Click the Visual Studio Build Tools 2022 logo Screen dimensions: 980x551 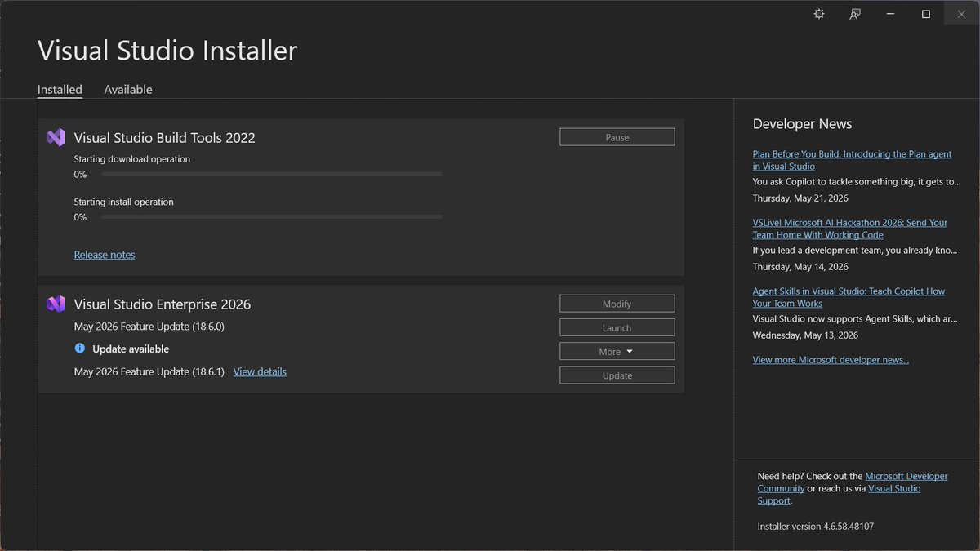[x=56, y=137]
